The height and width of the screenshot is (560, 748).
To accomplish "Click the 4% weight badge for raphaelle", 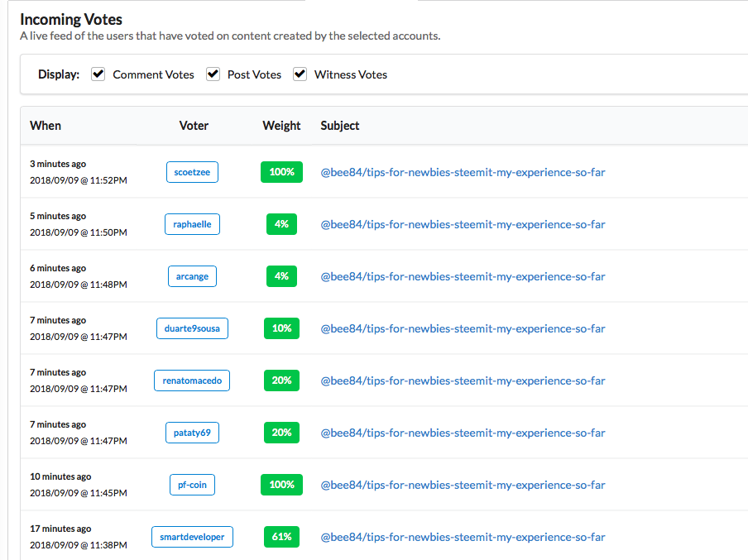I will click(281, 224).
